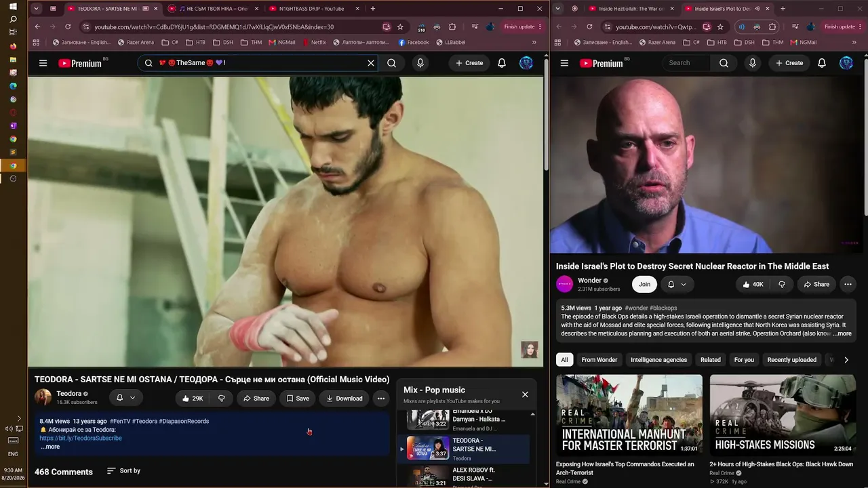Open the Windows Start menu
The image size is (868, 488).
(13, 6)
